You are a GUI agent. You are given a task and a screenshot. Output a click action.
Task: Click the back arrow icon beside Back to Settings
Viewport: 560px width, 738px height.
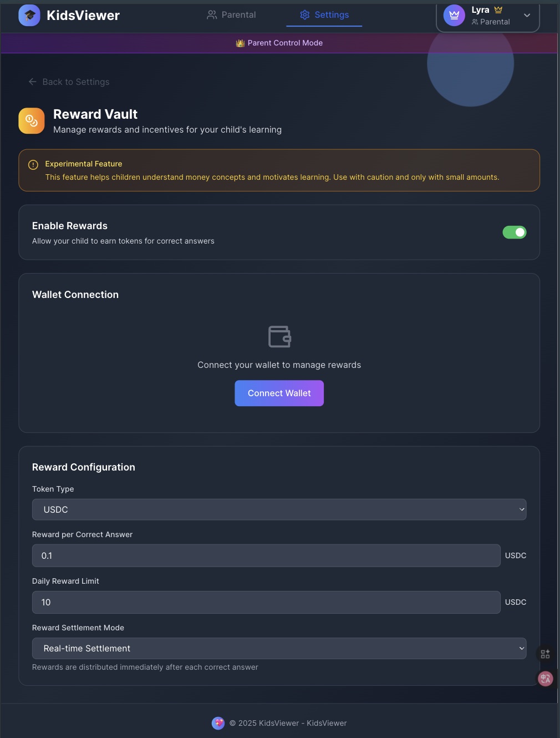(x=33, y=82)
